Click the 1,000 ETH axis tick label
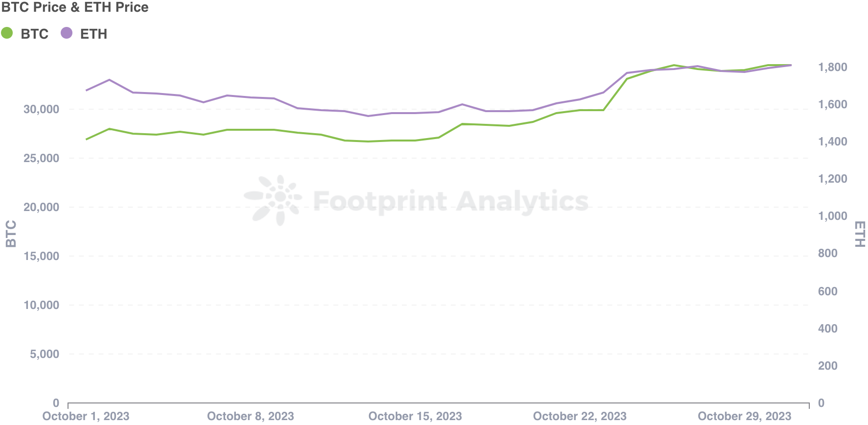 (x=833, y=216)
